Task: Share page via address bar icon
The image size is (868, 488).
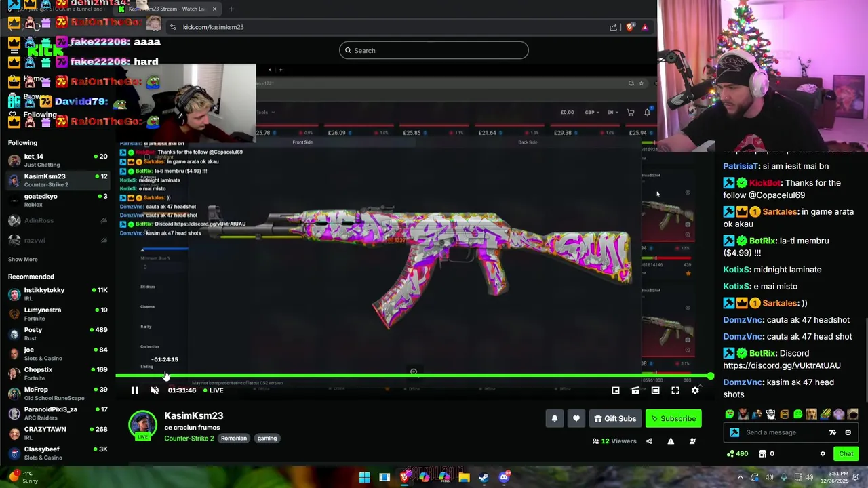Action: pos(613,27)
